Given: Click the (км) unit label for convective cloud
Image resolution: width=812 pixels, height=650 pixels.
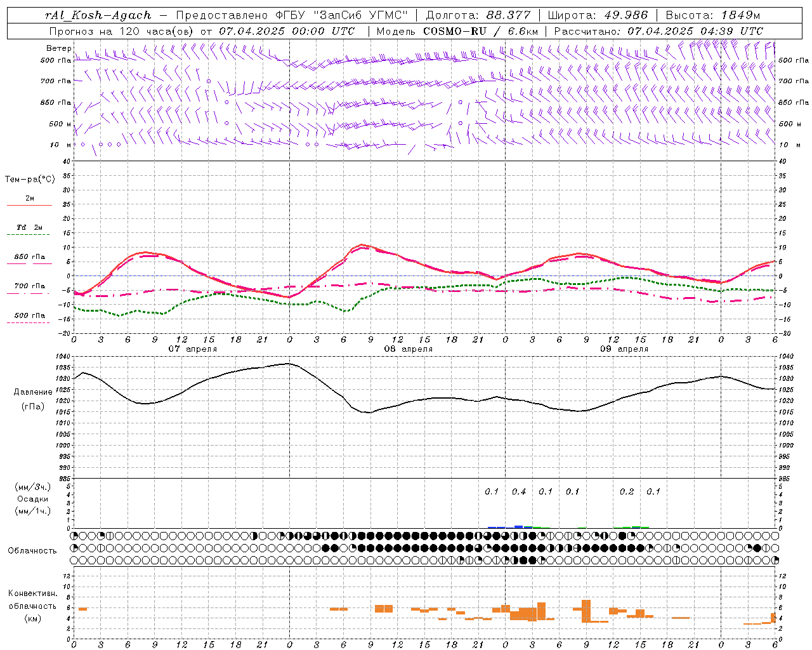Looking at the screenshot, I should coord(33,619).
